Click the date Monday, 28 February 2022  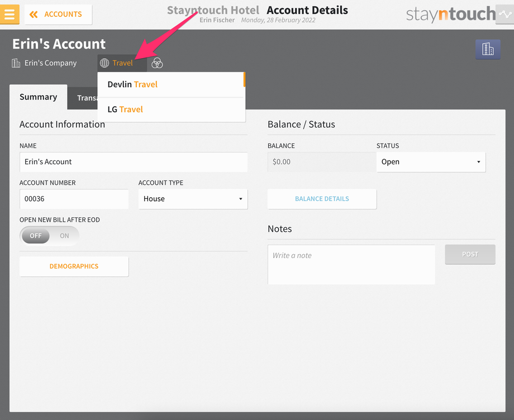coord(278,20)
